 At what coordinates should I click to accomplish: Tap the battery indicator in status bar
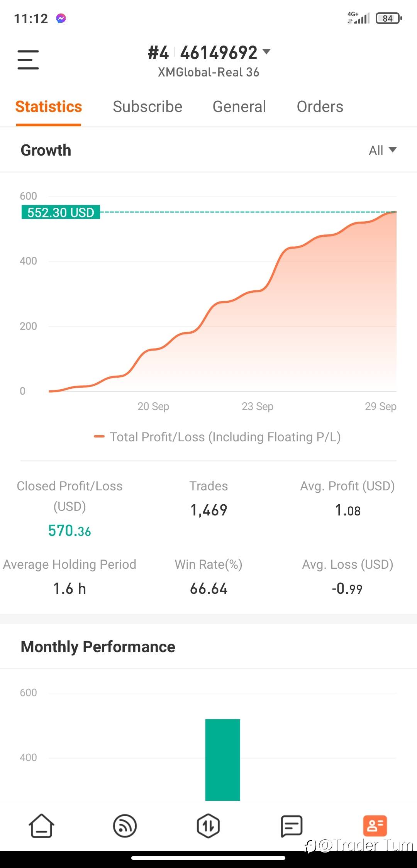[388, 18]
